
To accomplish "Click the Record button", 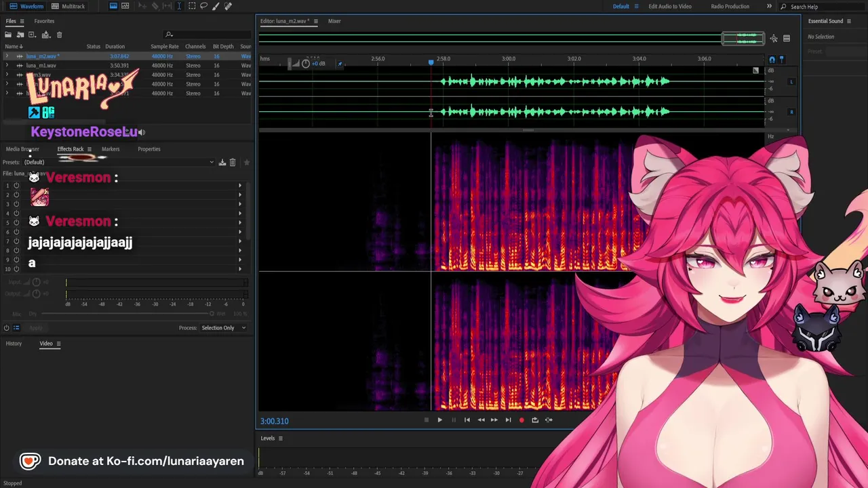I will [521, 420].
